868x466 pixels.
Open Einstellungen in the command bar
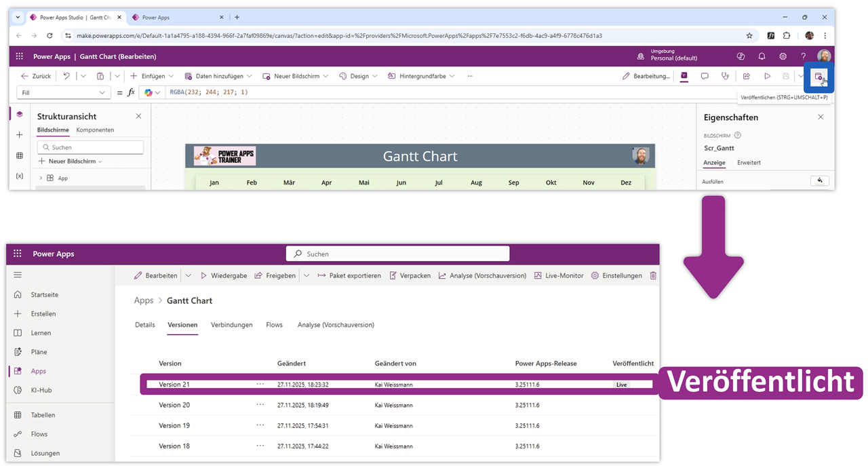tap(616, 275)
